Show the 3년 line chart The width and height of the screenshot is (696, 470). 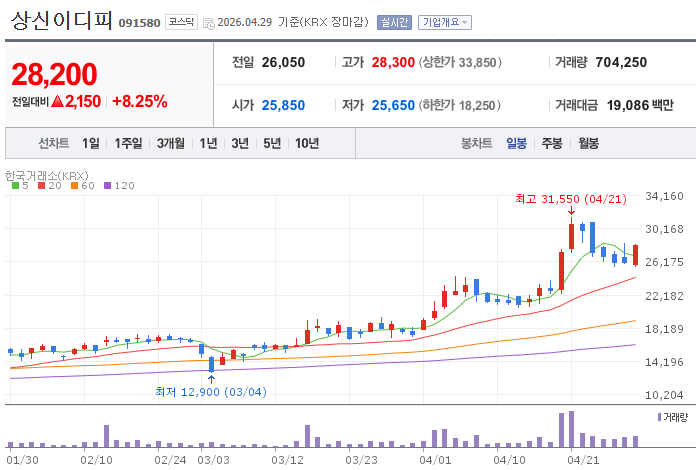click(x=240, y=143)
